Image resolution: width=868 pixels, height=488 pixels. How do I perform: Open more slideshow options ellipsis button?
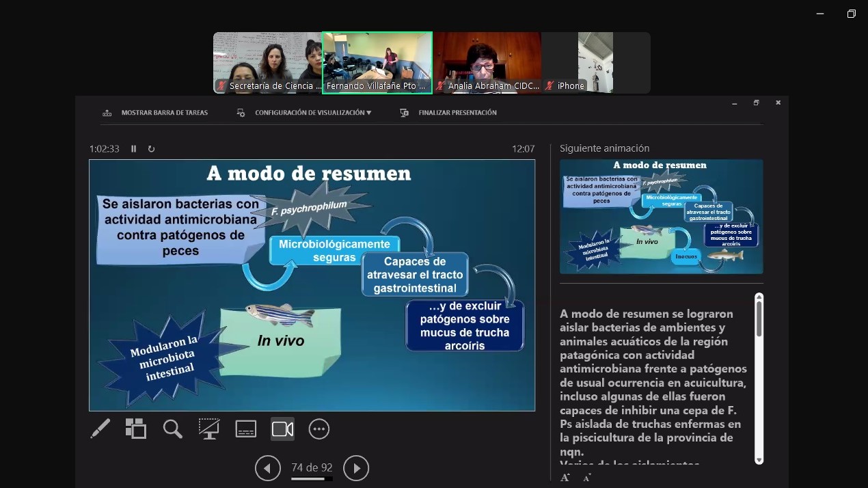click(318, 429)
